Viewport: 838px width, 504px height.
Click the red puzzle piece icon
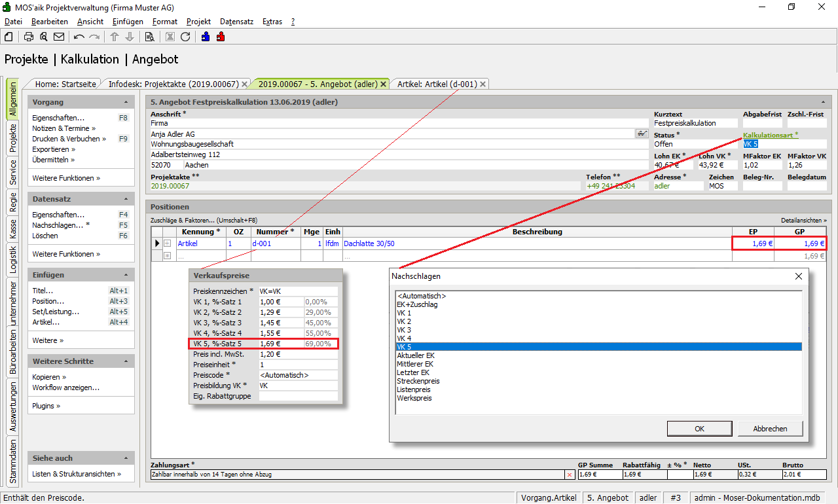[221, 37]
